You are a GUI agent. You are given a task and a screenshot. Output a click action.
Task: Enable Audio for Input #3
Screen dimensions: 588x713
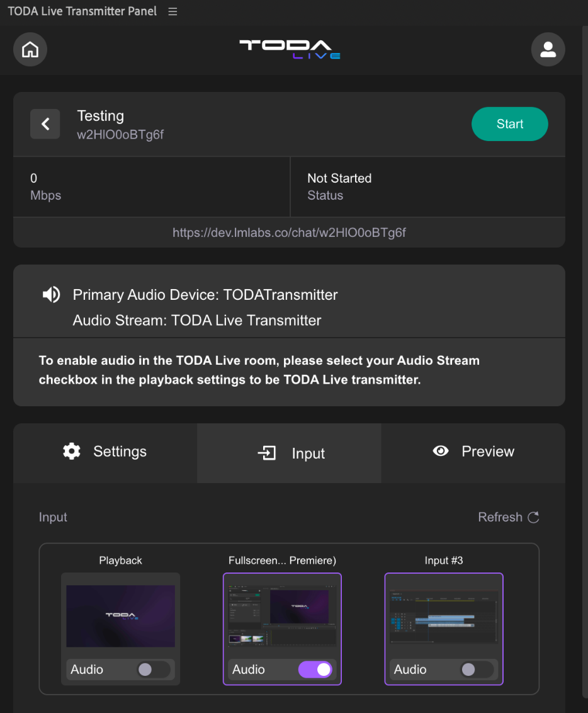477,670
